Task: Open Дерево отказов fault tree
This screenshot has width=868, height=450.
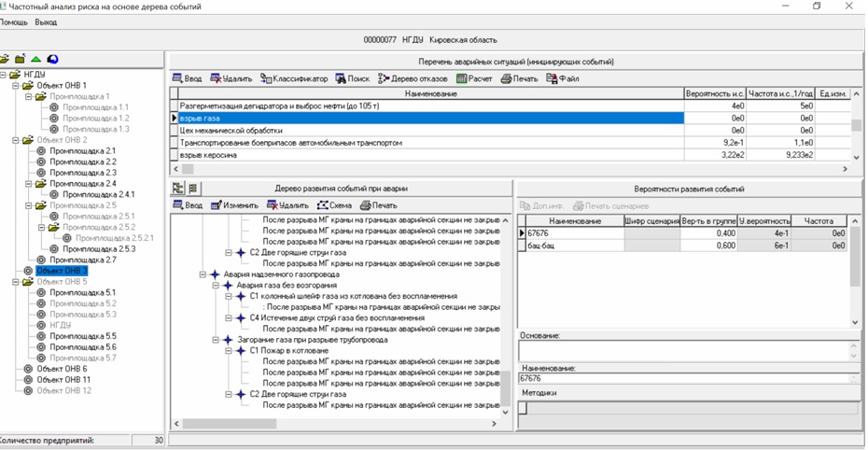Action: coord(414,78)
